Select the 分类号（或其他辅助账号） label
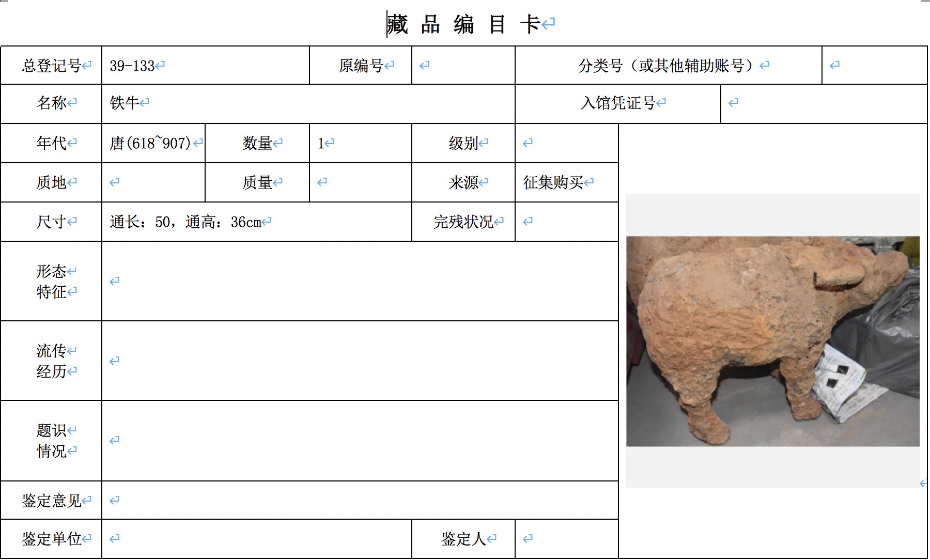 click(669, 66)
